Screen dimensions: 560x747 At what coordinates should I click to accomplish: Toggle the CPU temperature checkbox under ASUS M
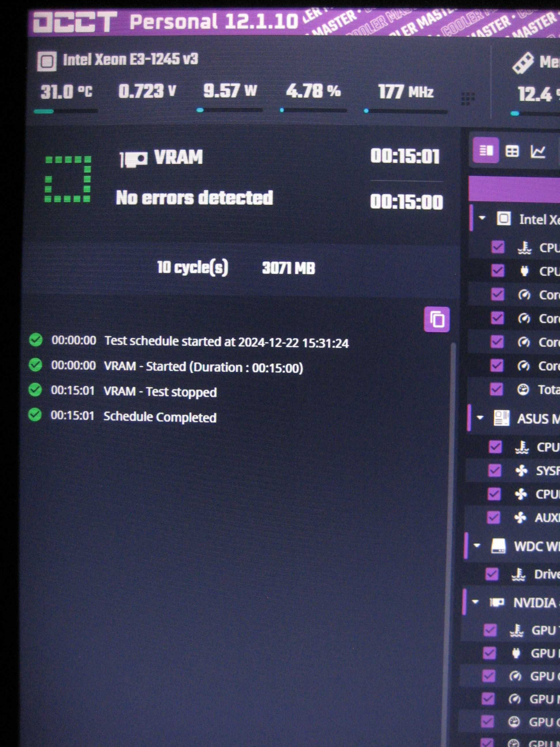495,446
